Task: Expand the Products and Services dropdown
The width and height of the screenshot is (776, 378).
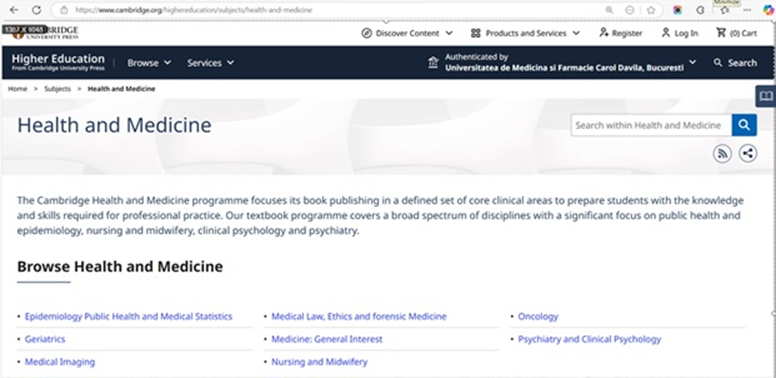Action: [x=525, y=33]
